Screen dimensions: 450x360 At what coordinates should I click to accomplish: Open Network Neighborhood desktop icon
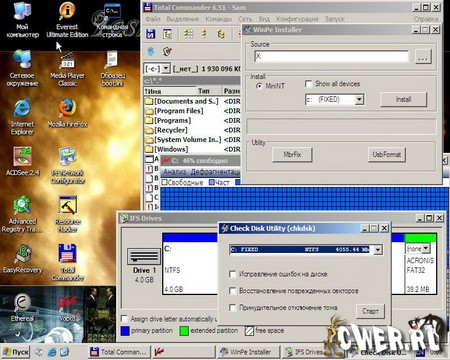(22, 68)
